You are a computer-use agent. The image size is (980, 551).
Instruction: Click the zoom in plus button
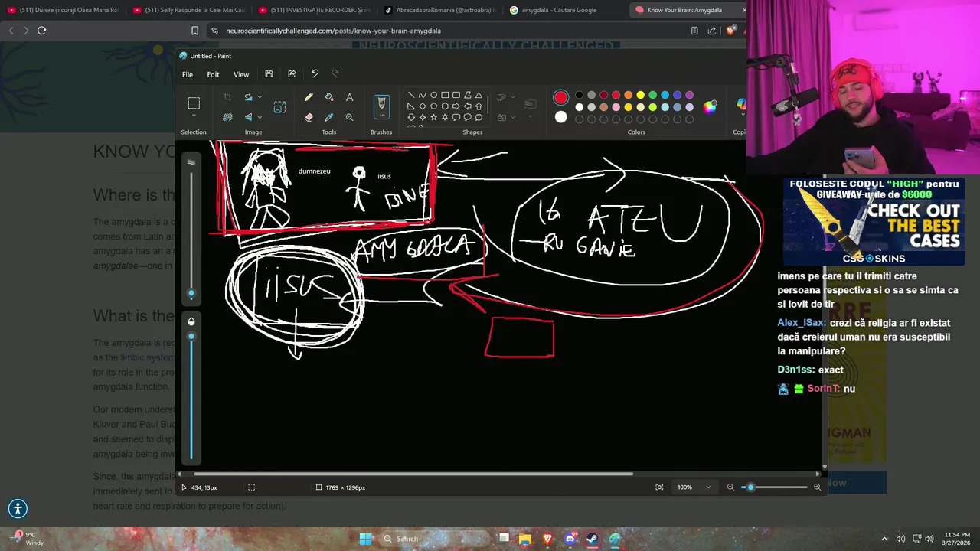pyautogui.click(x=817, y=487)
